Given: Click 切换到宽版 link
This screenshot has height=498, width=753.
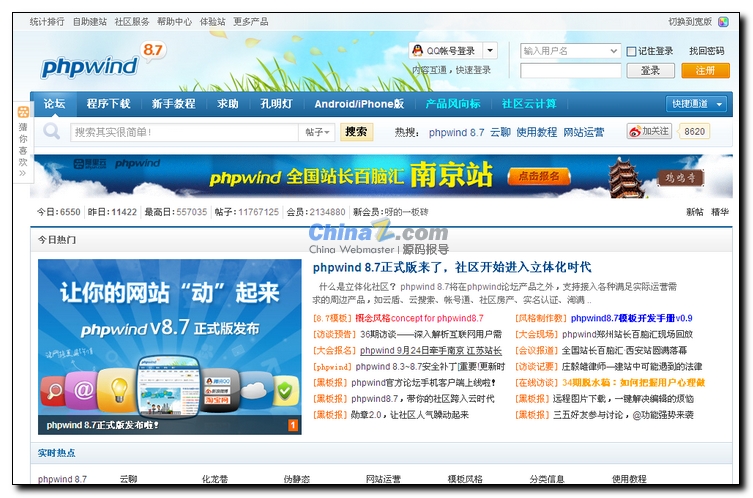Looking at the screenshot, I should tap(690, 22).
